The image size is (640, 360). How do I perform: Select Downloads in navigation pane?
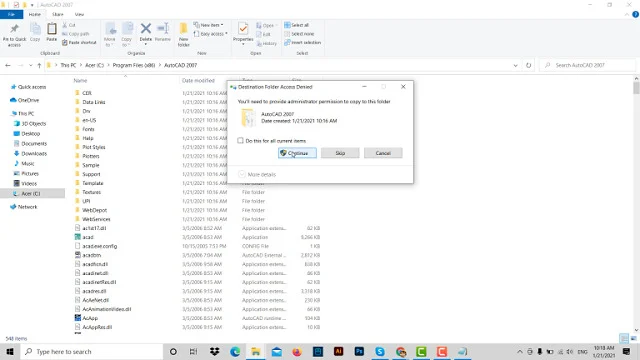(x=34, y=153)
